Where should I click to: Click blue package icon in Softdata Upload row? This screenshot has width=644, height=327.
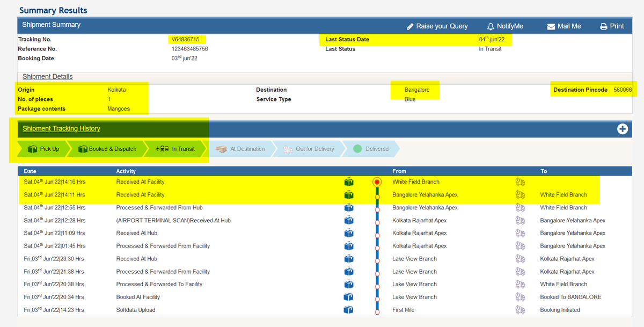[349, 310]
